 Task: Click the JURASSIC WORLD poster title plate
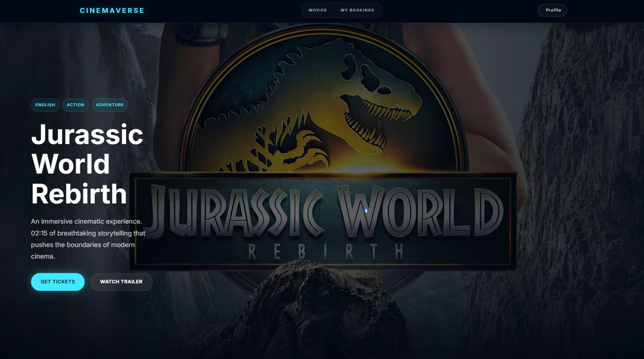(323, 220)
